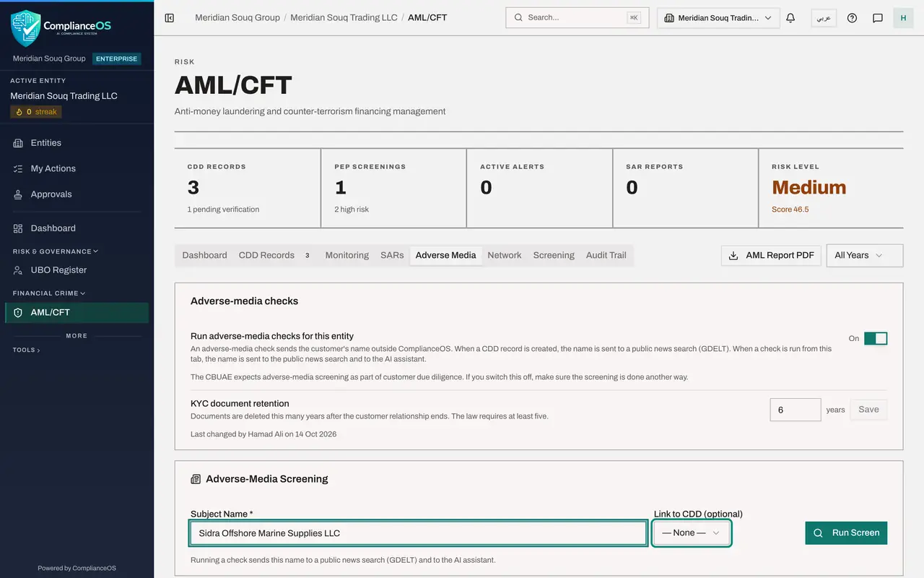Open the help question-mark icon

[852, 18]
